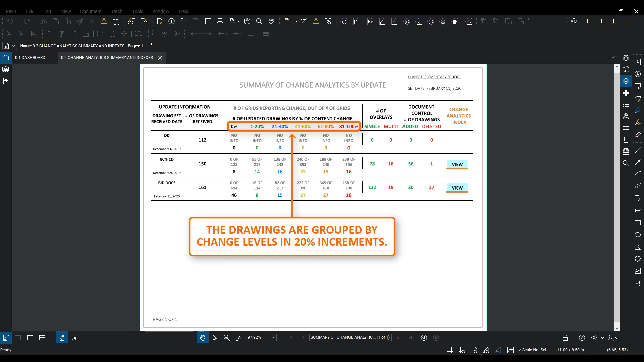Toggle split view vertical layout
644x362 pixels.
pyautogui.click(x=30, y=338)
